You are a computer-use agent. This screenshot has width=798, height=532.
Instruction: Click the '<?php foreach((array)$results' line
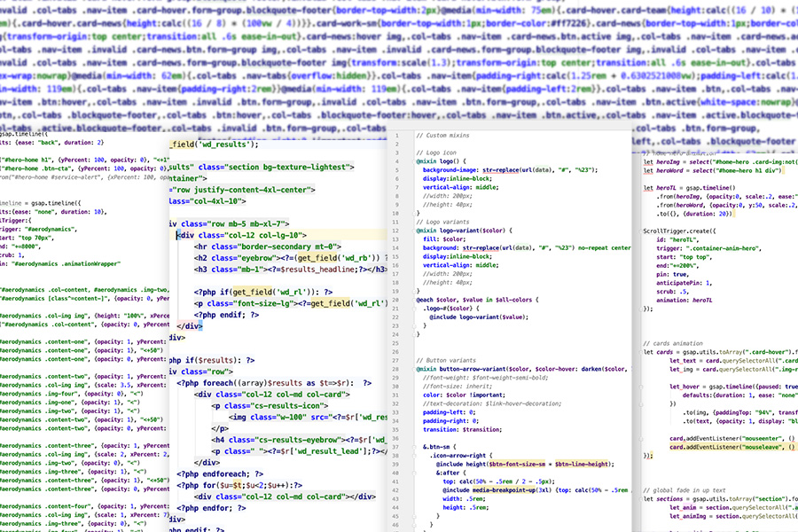click(274, 383)
